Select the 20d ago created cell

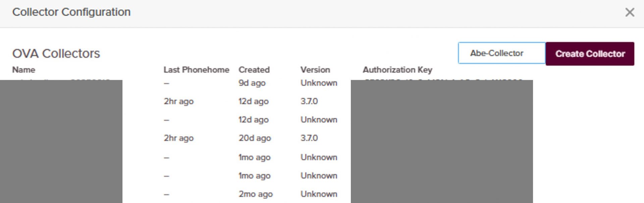tap(255, 138)
